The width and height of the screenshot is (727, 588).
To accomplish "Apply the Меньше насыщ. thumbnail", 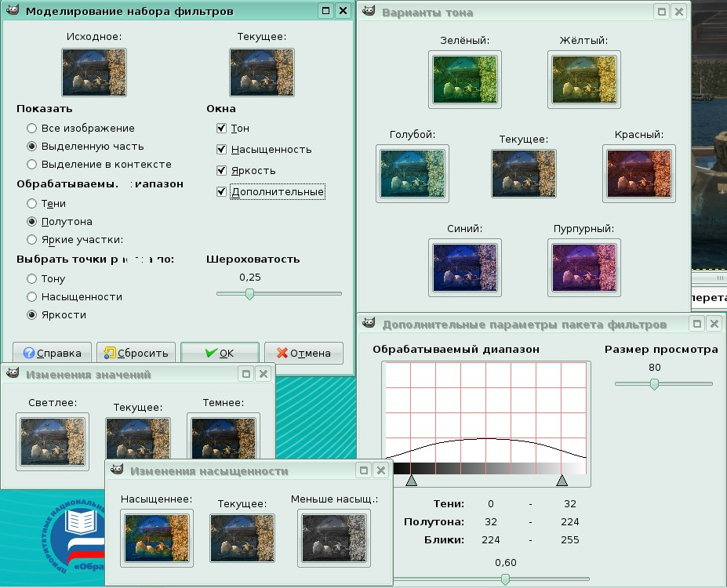I will coord(334,539).
